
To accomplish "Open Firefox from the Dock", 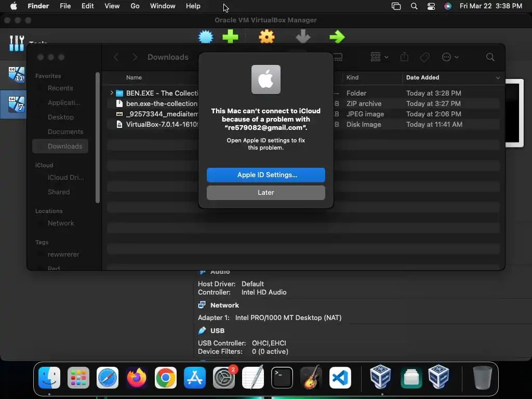I will click(x=137, y=378).
